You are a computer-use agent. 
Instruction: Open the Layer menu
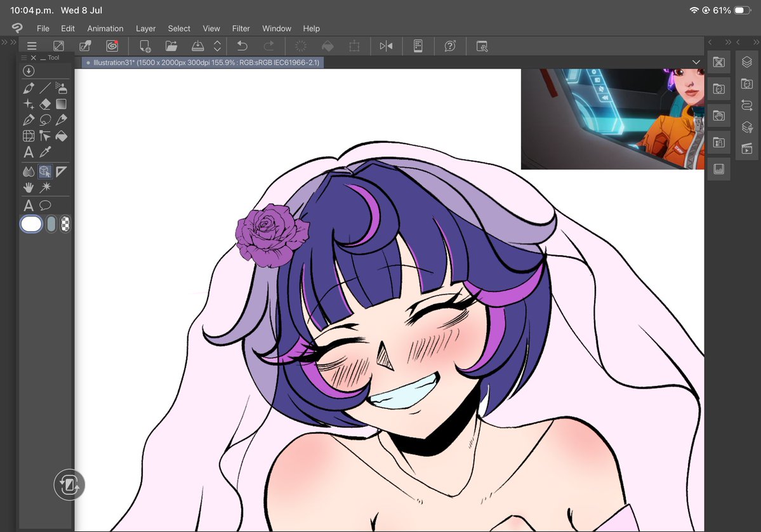pos(145,29)
